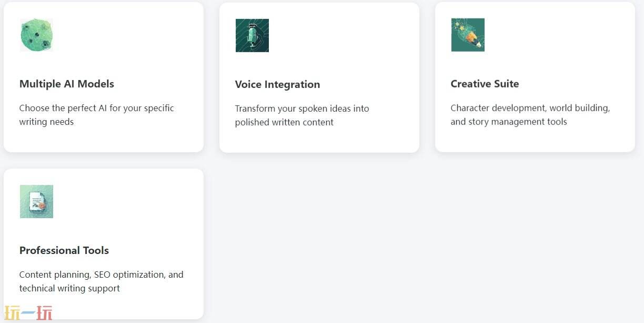Click the microphone icon for Voice Integration
Viewport: 644px width, 323px height.
(252, 35)
